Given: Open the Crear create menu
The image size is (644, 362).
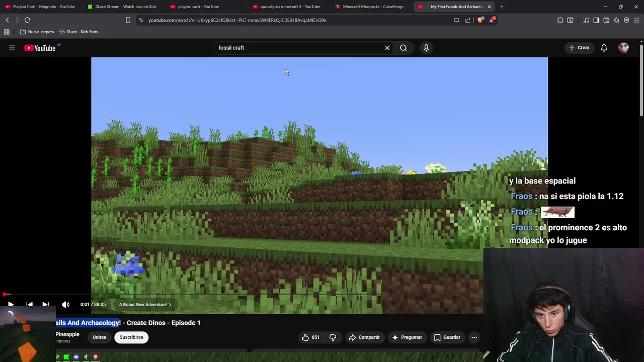Looking at the screenshot, I should tap(579, 48).
